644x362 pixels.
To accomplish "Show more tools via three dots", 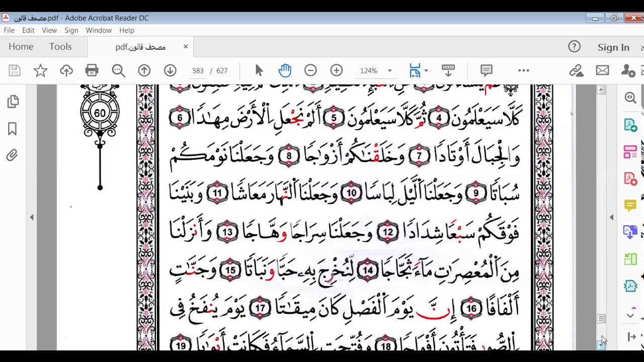I will [524, 71].
